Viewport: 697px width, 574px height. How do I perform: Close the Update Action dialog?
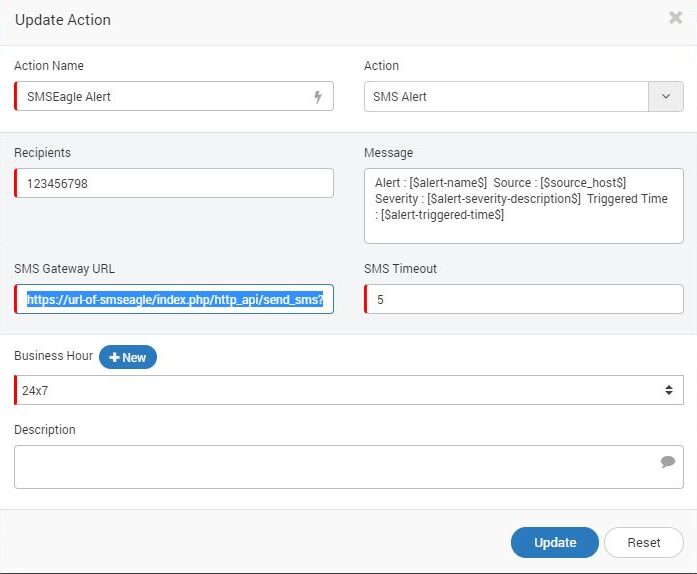[x=675, y=18]
